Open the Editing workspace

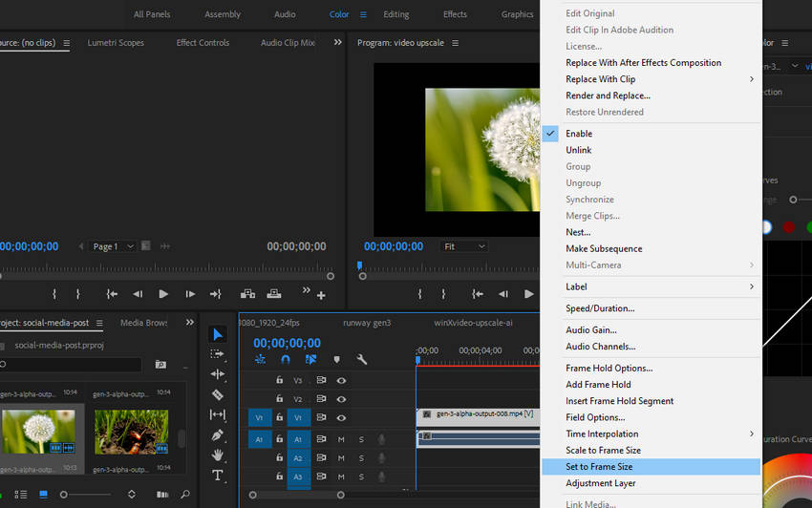coord(396,14)
